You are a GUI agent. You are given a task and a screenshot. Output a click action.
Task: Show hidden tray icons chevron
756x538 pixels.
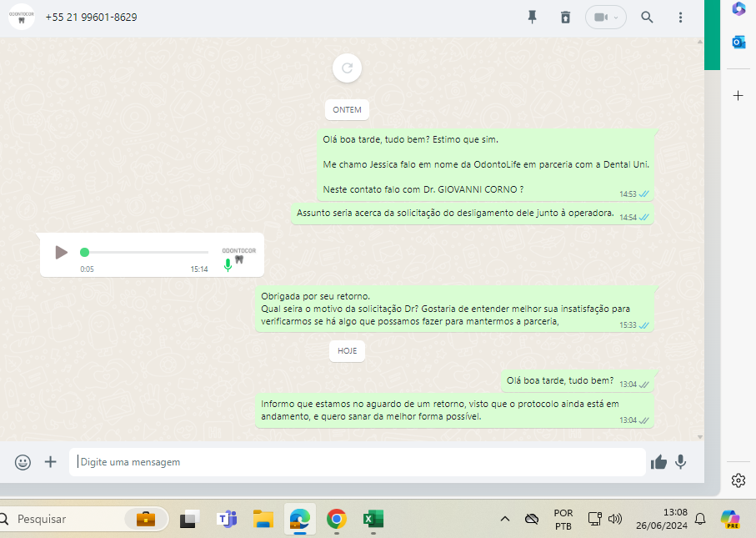(x=505, y=519)
